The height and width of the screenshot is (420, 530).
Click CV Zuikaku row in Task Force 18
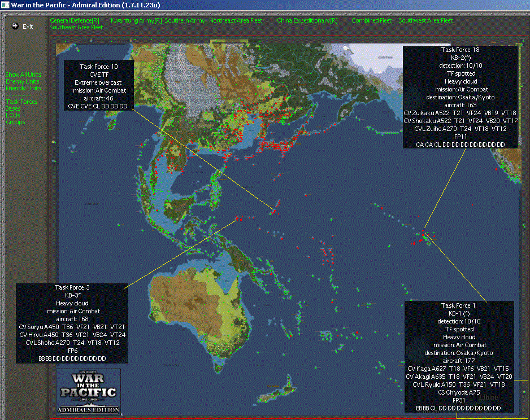[460, 113]
